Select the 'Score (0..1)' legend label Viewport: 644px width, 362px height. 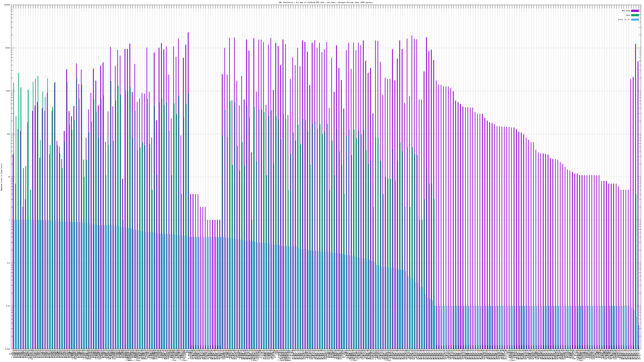(x=624, y=20)
